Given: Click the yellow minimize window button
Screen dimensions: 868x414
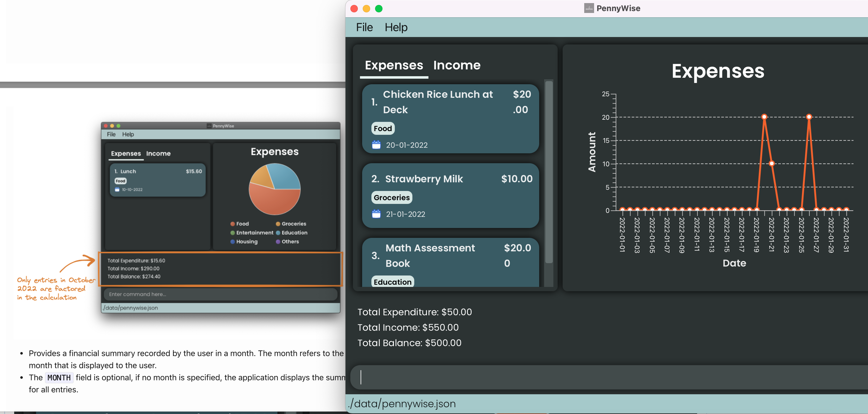Looking at the screenshot, I should pyautogui.click(x=366, y=8).
